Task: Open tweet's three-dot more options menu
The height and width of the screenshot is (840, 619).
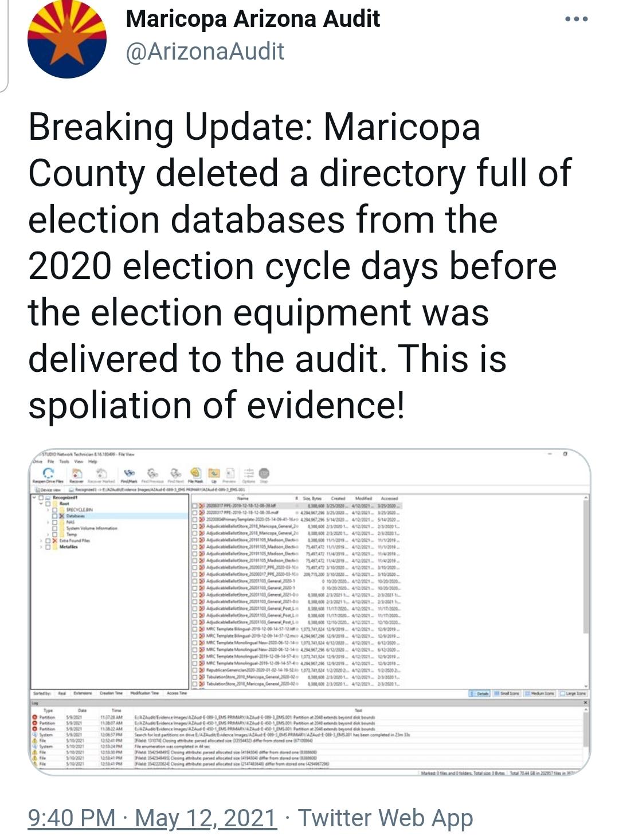Action: point(577,19)
